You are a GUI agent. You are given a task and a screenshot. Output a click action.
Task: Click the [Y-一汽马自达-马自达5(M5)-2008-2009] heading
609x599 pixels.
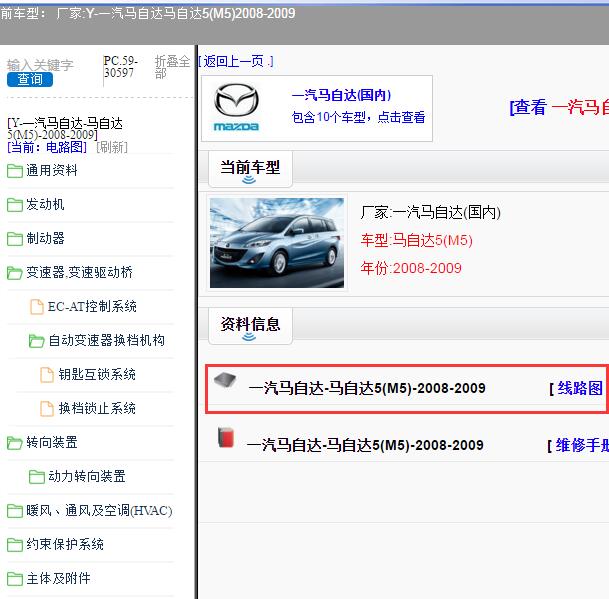(65, 129)
